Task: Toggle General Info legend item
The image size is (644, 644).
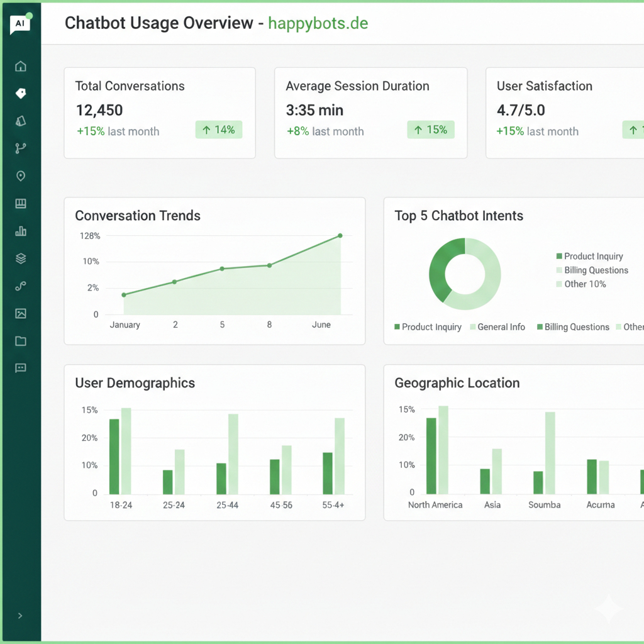Action: pos(497,327)
